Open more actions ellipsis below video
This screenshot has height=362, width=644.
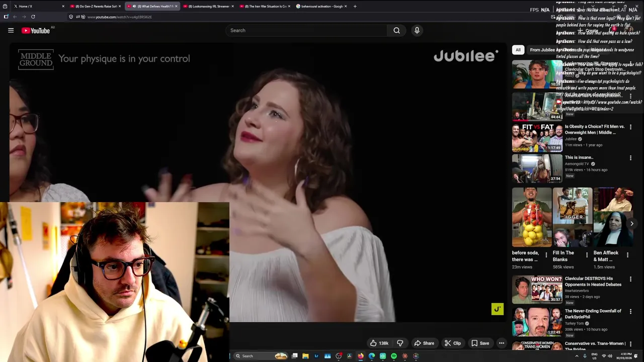501,343
